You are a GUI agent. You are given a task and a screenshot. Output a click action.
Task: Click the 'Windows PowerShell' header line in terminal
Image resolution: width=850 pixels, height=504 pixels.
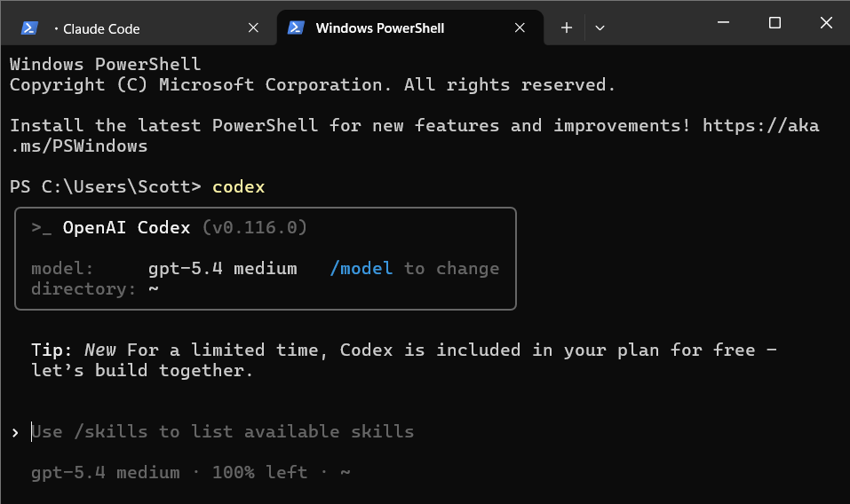tap(105, 65)
